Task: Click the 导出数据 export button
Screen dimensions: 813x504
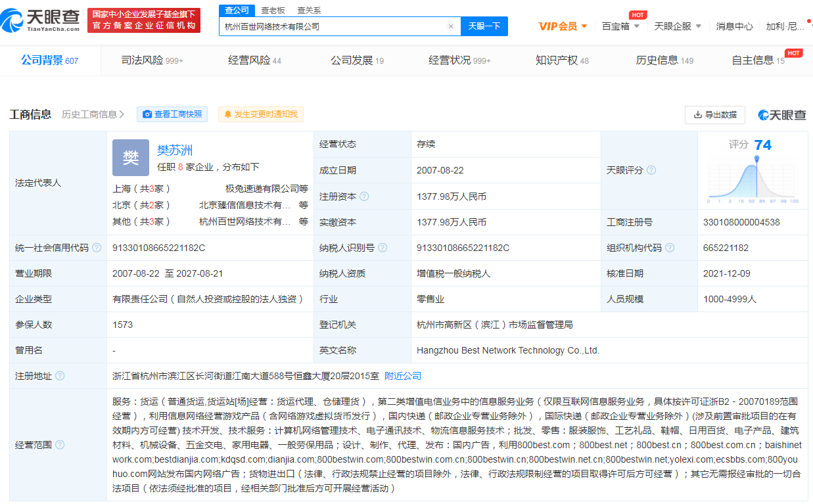Action: coord(715,114)
